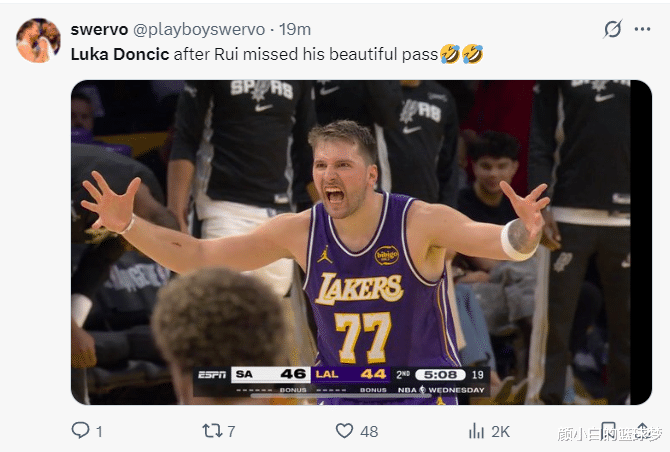Click the bold Luka Doncic text
The height and width of the screenshot is (452, 670).
(x=119, y=54)
